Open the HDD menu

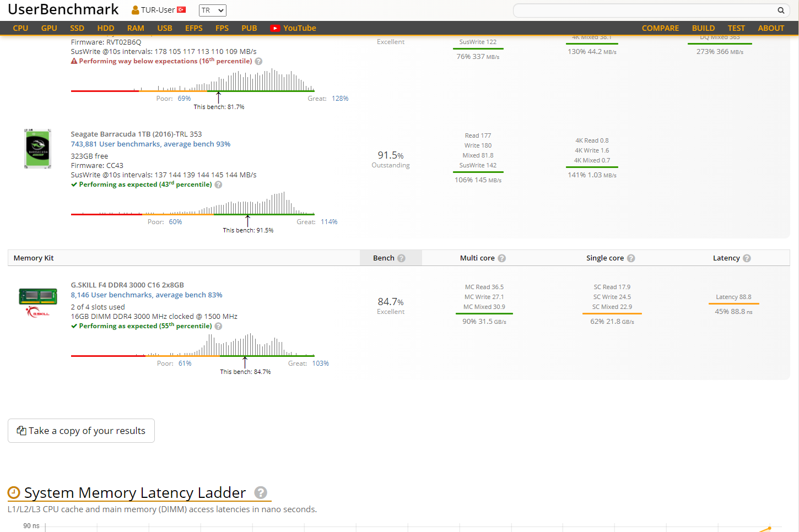[x=106, y=28]
